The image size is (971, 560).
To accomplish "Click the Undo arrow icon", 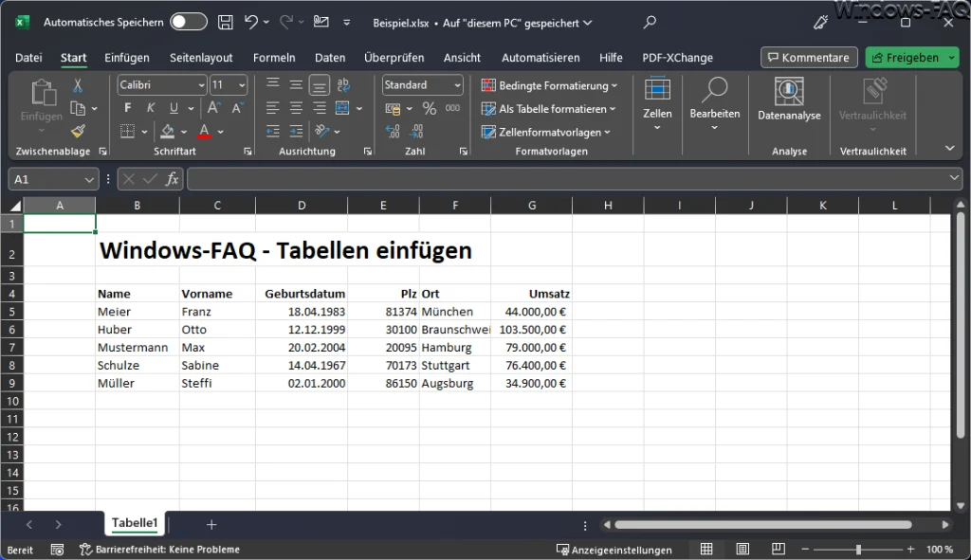I will (250, 23).
